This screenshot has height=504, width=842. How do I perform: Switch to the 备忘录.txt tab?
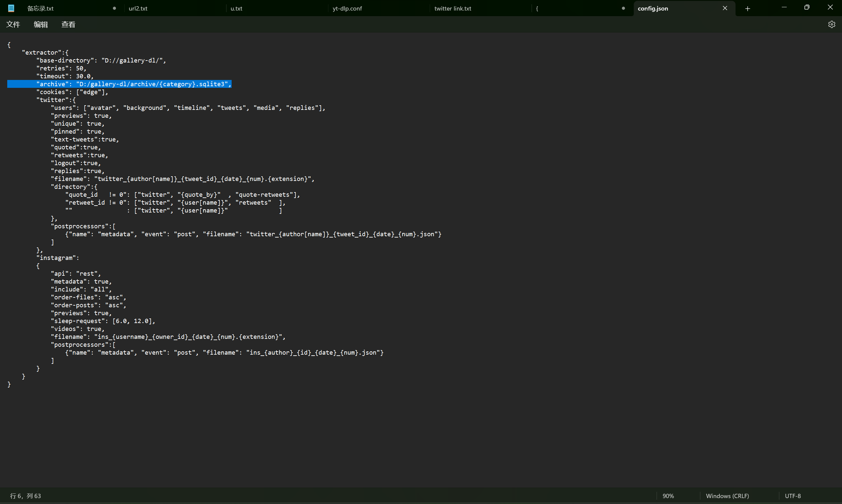(40, 8)
